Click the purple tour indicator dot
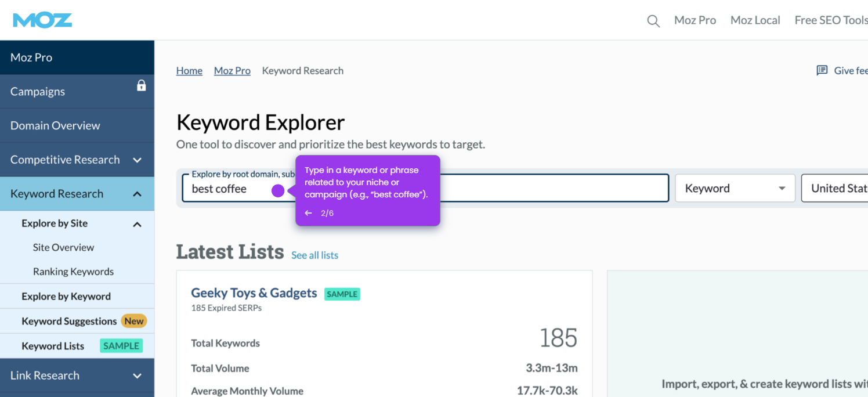 coord(278,190)
